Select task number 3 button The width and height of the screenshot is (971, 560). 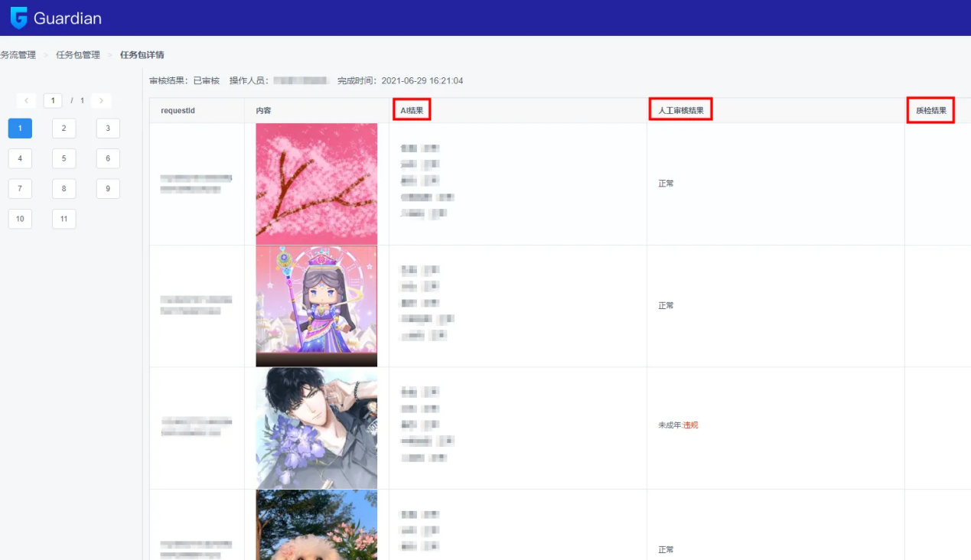[x=108, y=129]
